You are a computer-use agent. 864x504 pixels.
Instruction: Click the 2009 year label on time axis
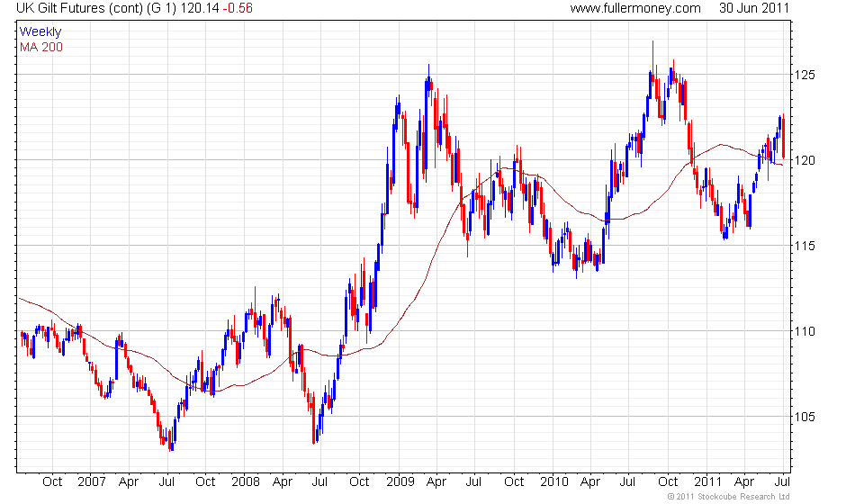pos(400,481)
